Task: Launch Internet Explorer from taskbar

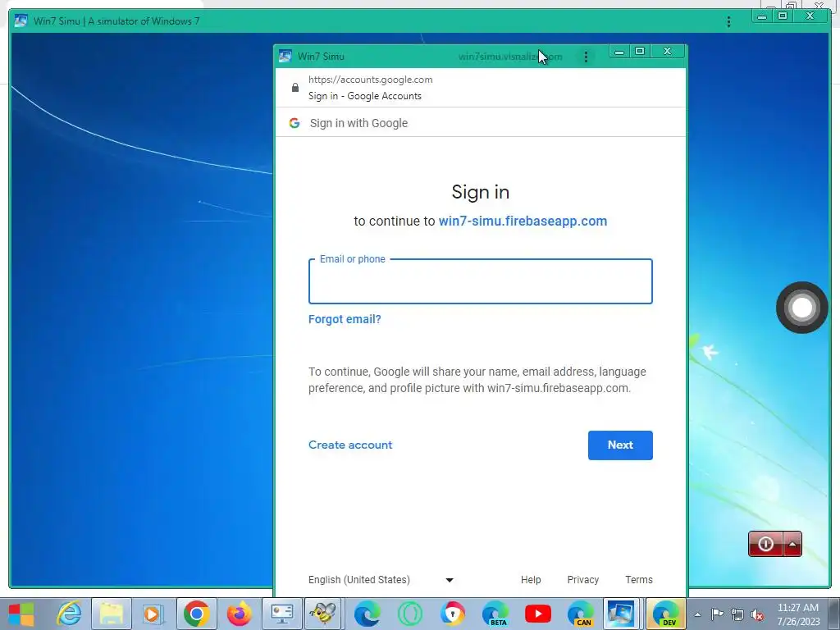Action: (x=69, y=614)
